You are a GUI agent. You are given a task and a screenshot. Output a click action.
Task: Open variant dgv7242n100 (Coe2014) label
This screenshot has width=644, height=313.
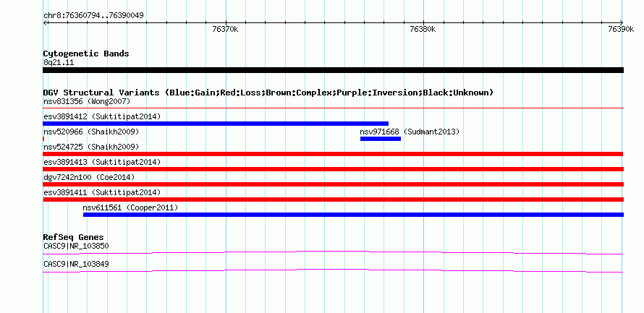pos(89,177)
